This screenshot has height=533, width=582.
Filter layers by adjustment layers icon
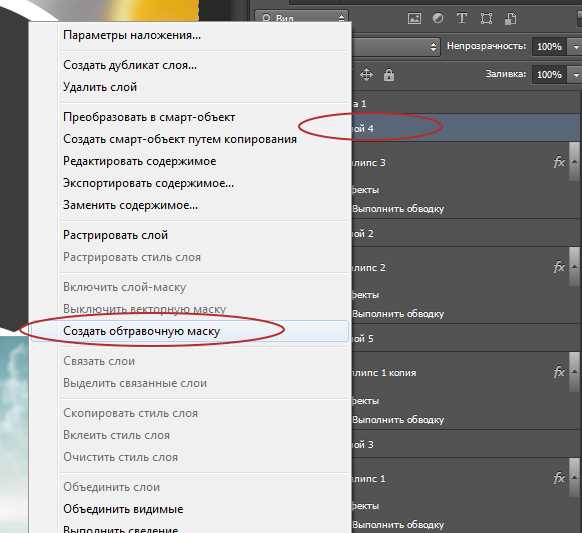point(438,18)
